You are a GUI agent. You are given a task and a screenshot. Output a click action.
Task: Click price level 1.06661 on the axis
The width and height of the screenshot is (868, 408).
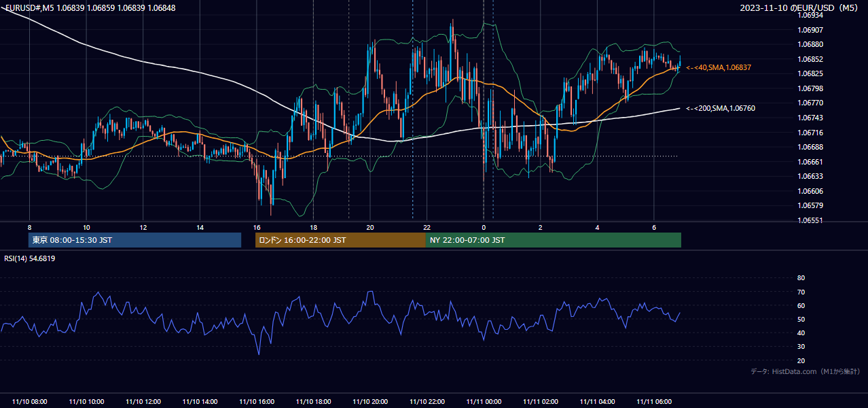click(810, 162)
